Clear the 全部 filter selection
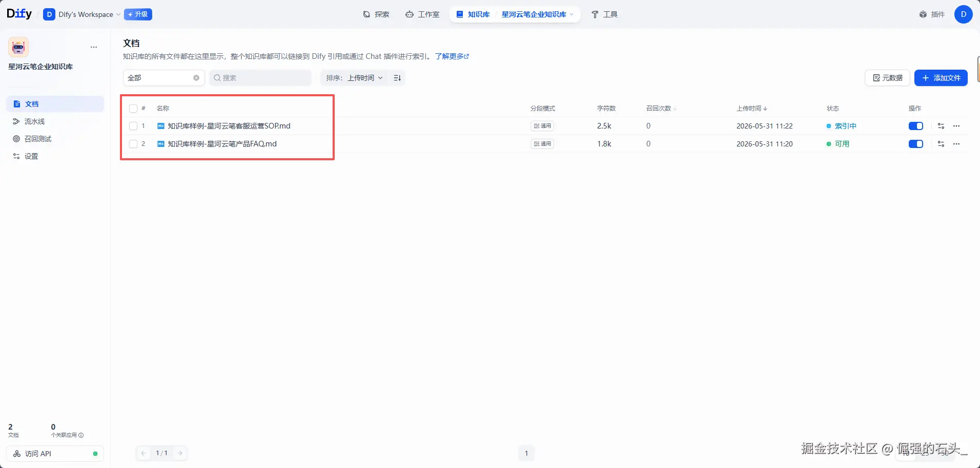This screenshot has width=980, height=468. [x=196, y=78]
